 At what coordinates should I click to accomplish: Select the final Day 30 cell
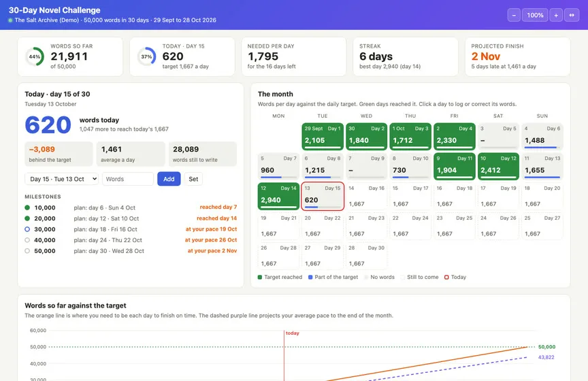(x=366, y=256)
